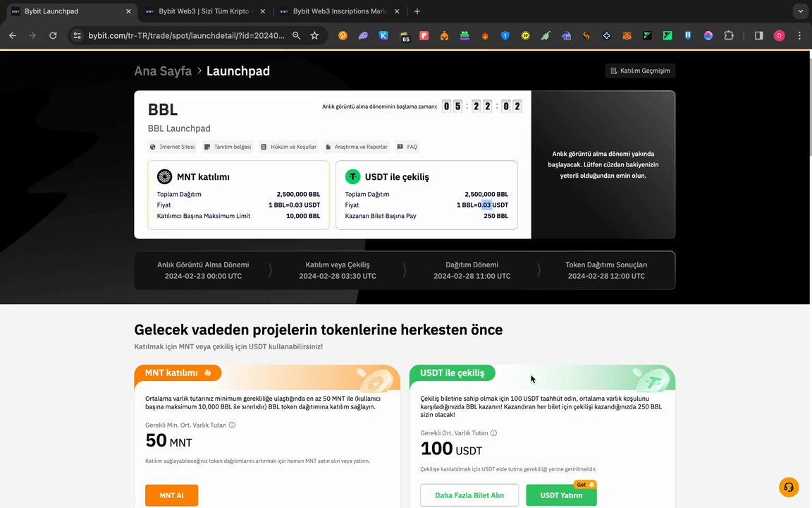
Task: Click Anlık Görüntü Alma Dönemi step
Action: tap(203, 270)
